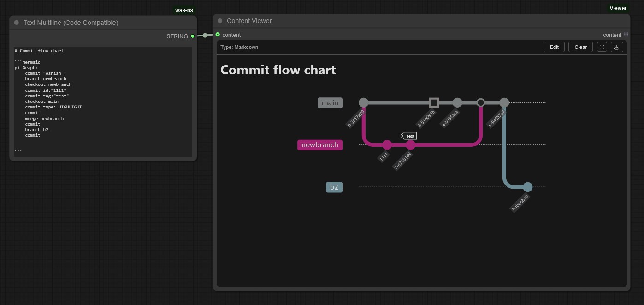The width and height of the screenshot is (644, 305).
Task: Click the b2 branch label
Action: point(334,187)
